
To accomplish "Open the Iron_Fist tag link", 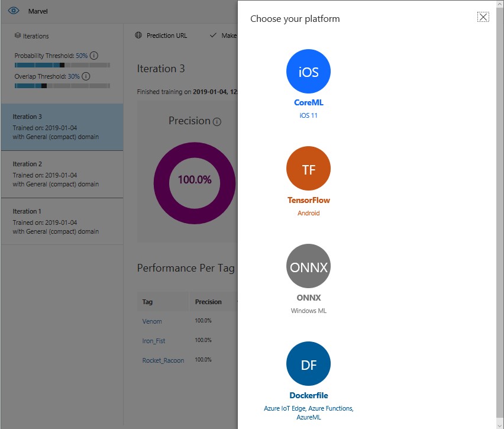I will (x=153, y=340).
